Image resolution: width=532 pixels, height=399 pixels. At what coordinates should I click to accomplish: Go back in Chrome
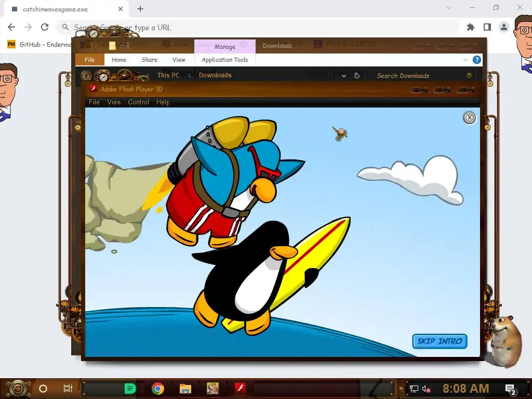pos(11,27)
